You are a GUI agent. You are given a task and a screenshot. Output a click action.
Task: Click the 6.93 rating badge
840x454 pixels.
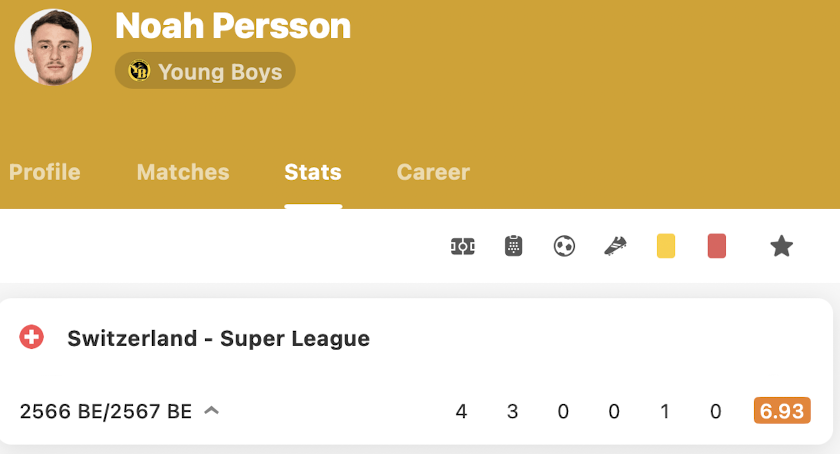coord(782,411)
